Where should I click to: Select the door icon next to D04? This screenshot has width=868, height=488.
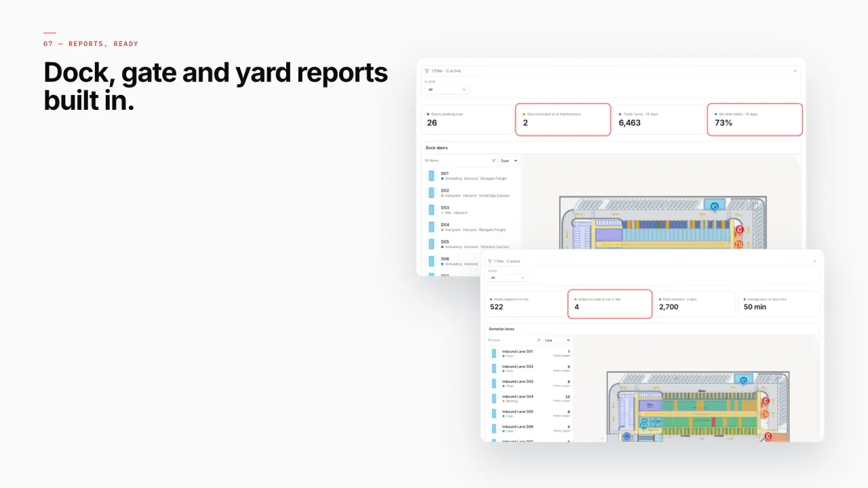[x=431, y=227]
